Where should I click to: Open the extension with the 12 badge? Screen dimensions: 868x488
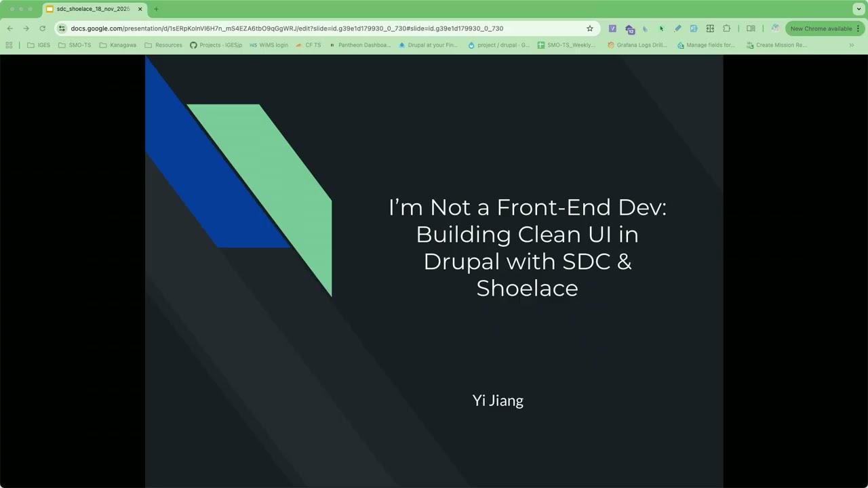pos(629,28)
